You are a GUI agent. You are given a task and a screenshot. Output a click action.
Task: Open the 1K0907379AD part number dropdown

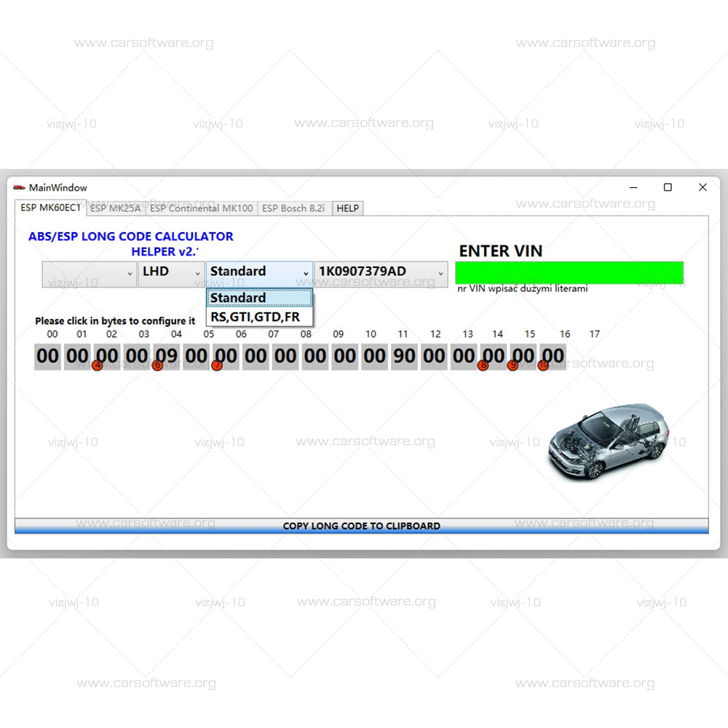pyautogui.click(x=381, y=274)
